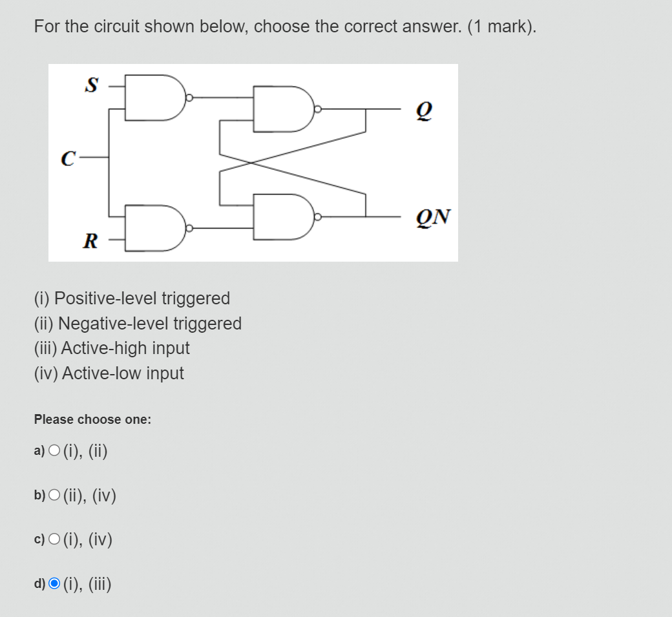Click the NAND gate driving output Q
The image size is (672, 617).
pyautogui.click(x=281, y=110)
